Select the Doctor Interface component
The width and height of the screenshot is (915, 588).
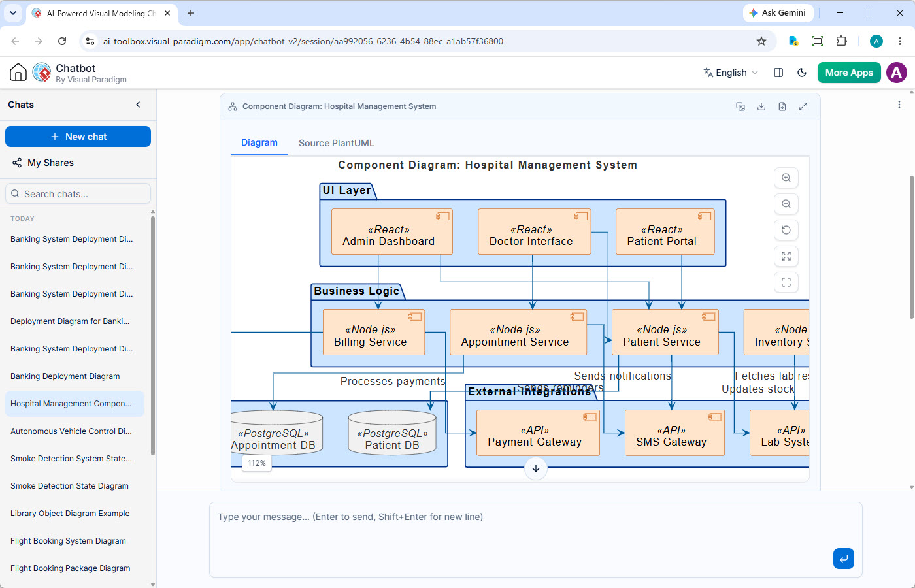point(535,232)
